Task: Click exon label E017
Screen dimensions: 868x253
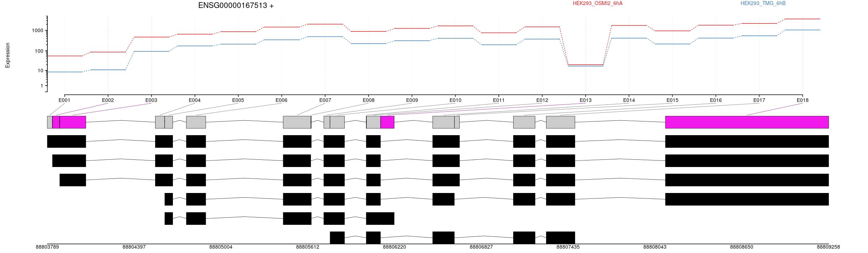Action: pos(759,100)
